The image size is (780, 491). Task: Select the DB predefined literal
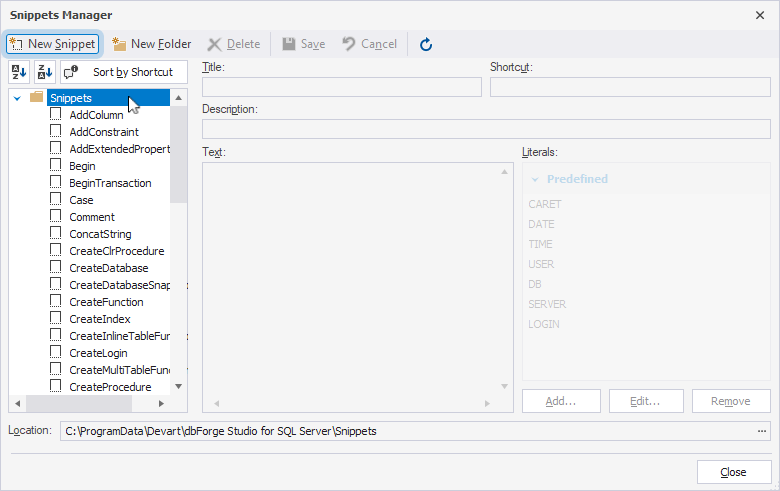[535, 284]
